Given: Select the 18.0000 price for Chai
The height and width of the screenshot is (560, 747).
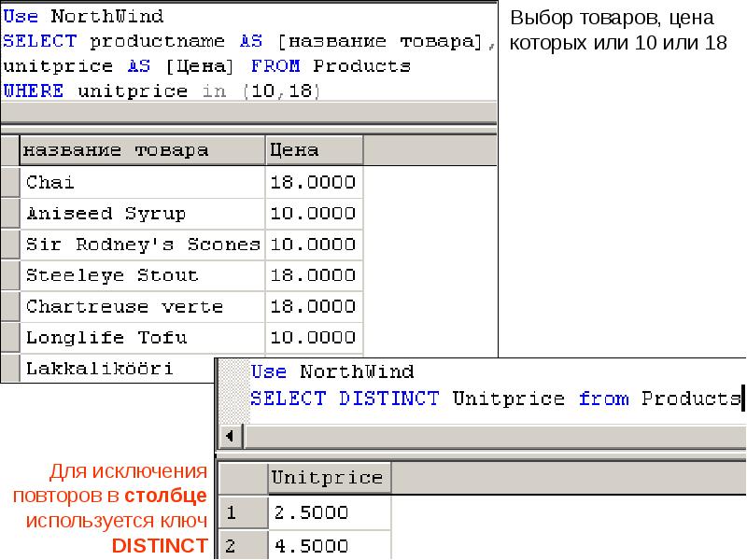Looking at the screenshot, I should click(315, 182).
